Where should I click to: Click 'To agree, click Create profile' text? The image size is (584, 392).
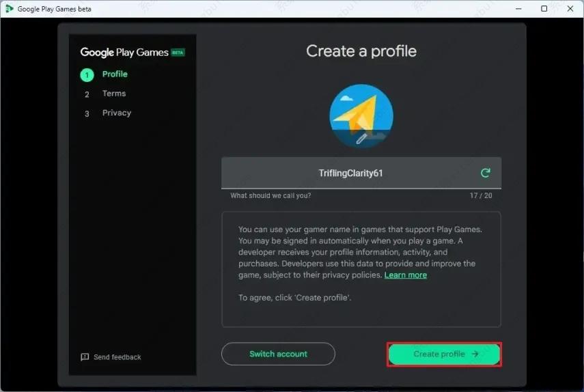click(294, 298)
